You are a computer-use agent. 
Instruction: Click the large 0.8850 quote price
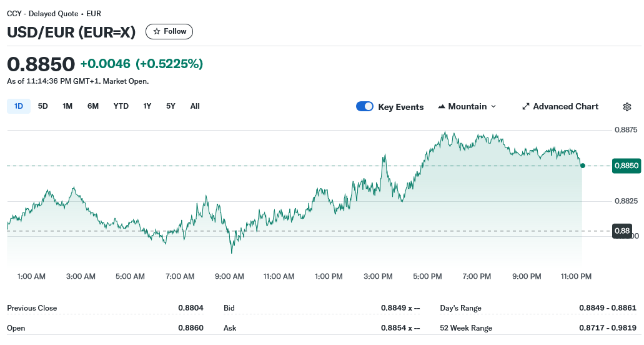(x=41, y=64)
